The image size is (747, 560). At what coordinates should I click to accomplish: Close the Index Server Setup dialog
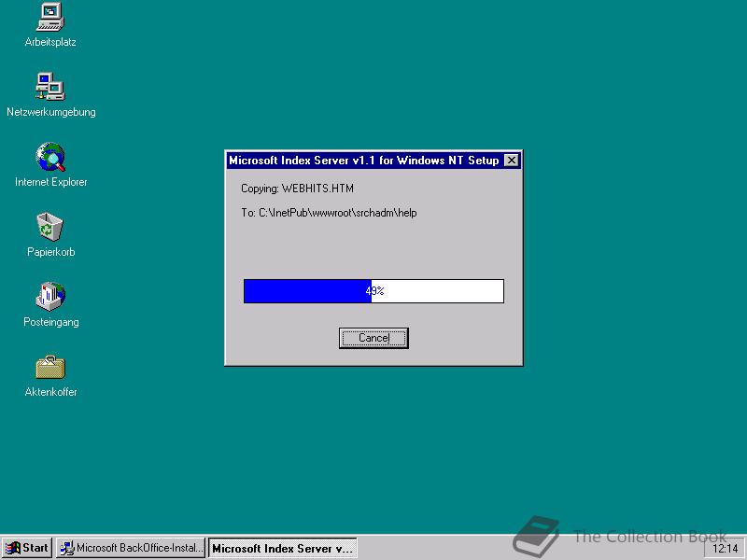(511, 161)
